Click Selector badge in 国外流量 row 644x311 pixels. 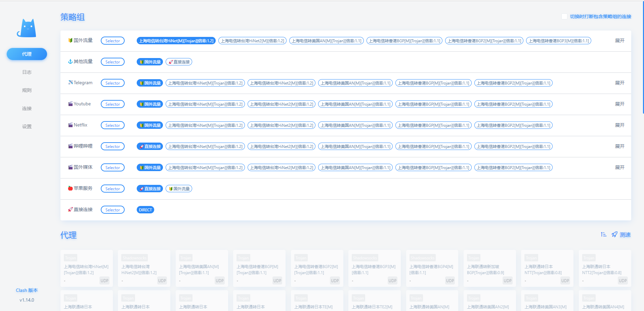pos(113,41)
